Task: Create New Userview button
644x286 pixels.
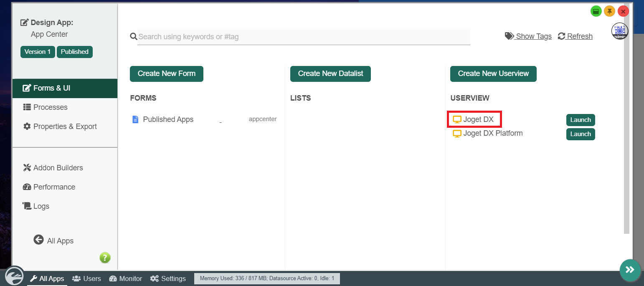Action: [x=493, y=73]
